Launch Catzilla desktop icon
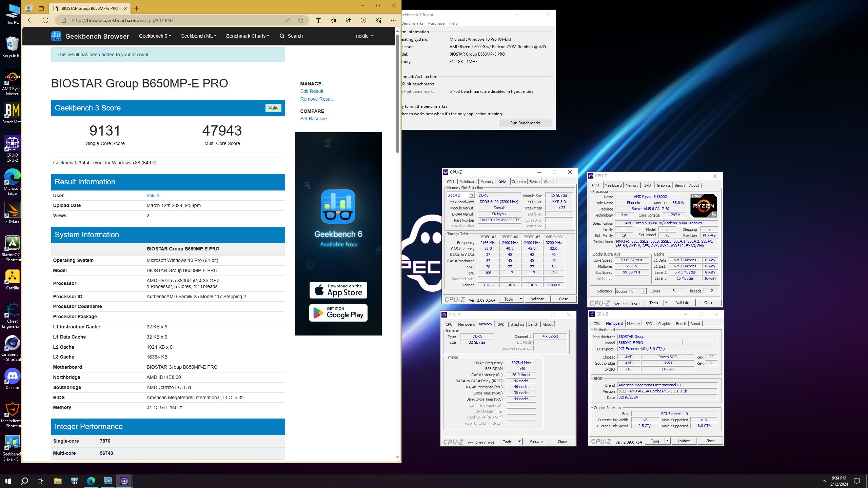The height and width of the screenshot is (488, 868). (12, 280)
